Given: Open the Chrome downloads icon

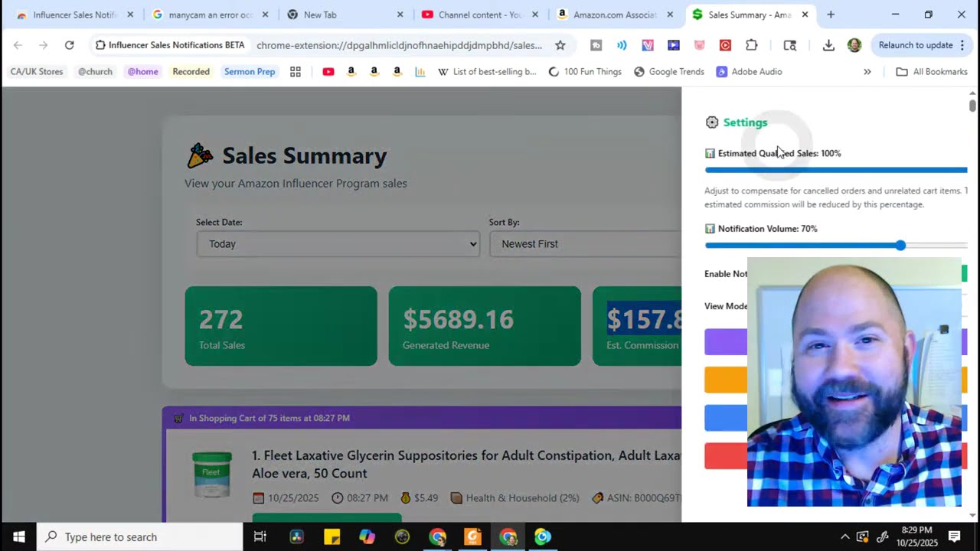Looking at the screenshot, I should coord(828,45).
